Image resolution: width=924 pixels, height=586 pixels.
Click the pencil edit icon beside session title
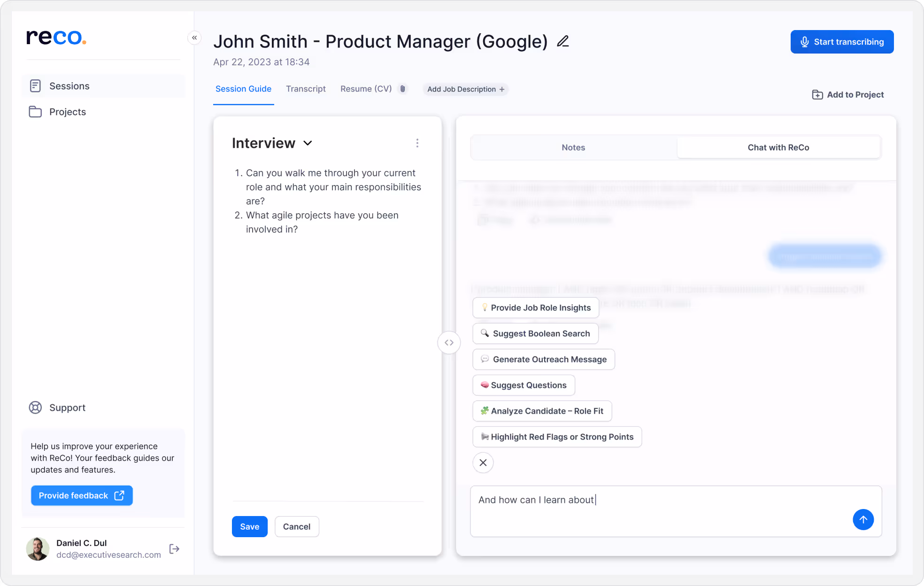[x=562, y=41]
